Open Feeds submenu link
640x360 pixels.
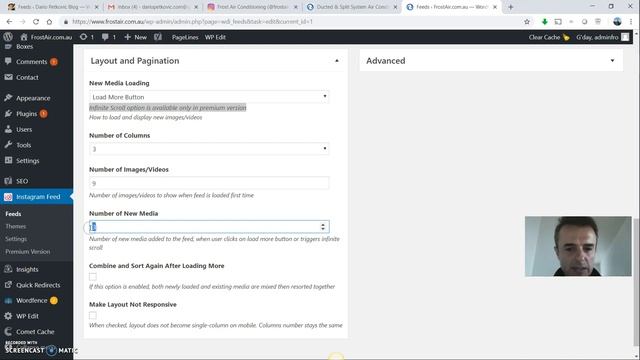(13, 214)
